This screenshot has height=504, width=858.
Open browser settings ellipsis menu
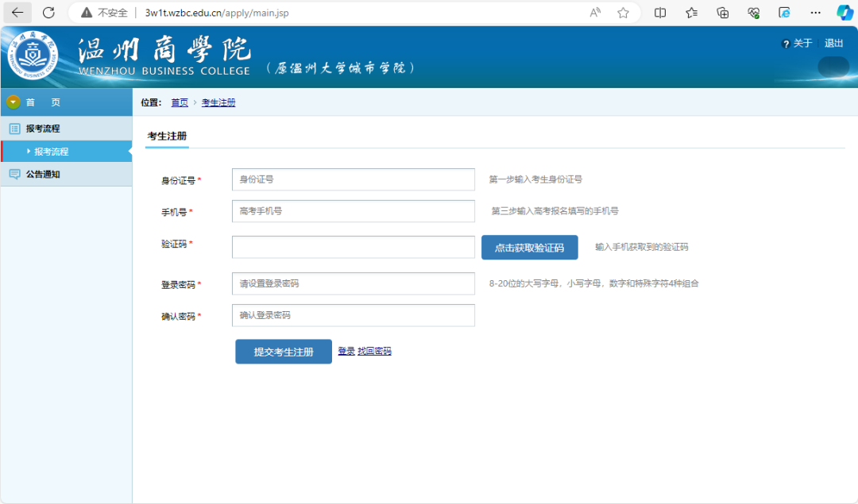click(815, 13)
